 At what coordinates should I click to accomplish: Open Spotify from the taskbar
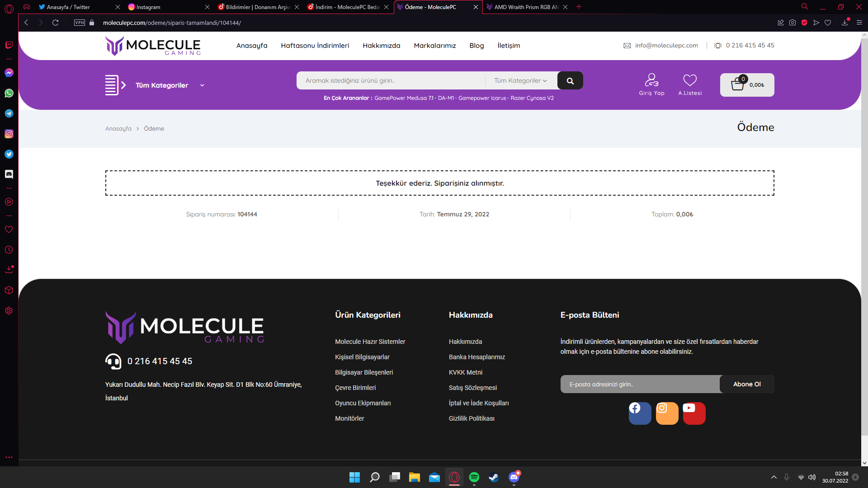tap(474, 477)
